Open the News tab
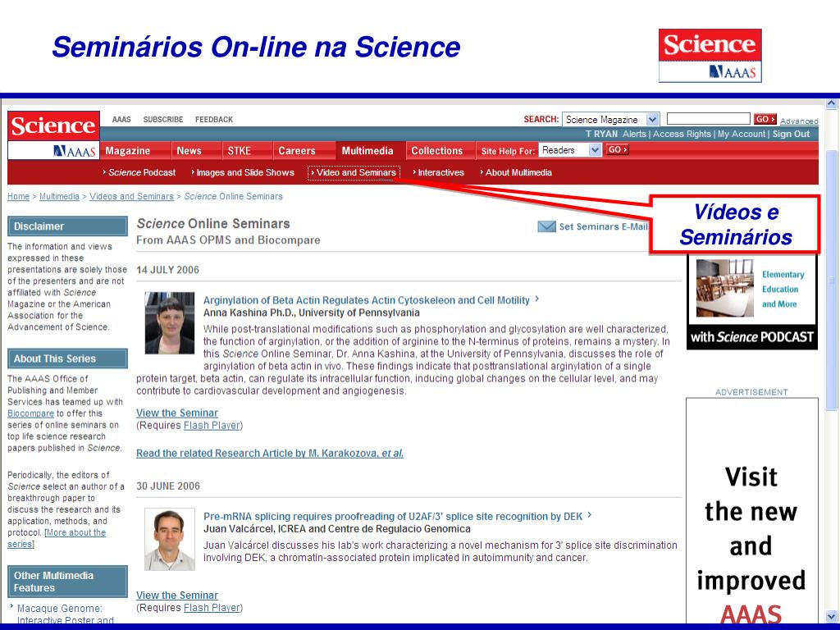 [x=189, y=151]
